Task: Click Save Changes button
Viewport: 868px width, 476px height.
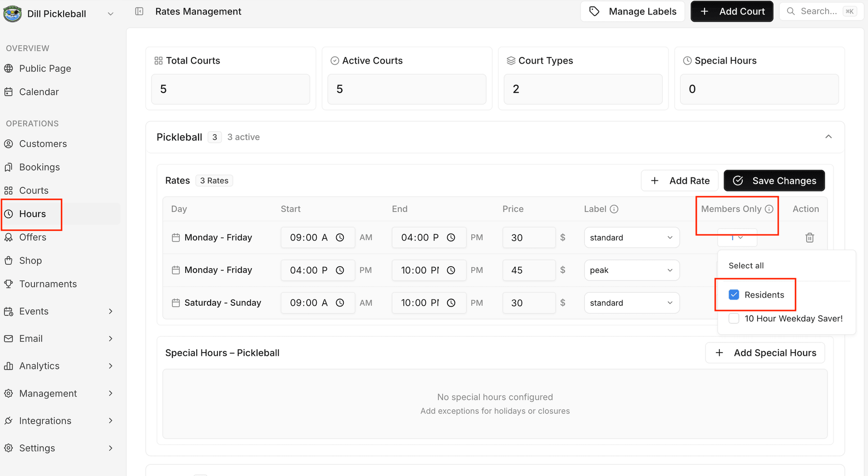Action: (x=774, y=180)
